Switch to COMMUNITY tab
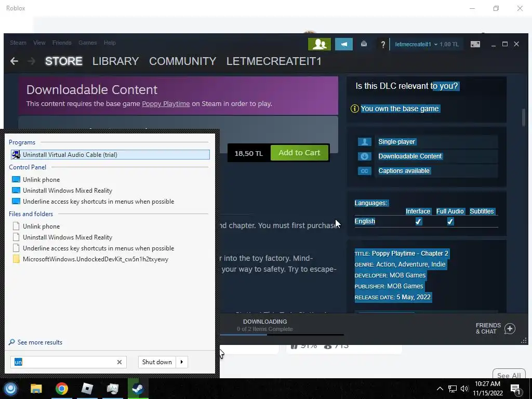This screenshot has width=532, height=399. pos(182,61)
